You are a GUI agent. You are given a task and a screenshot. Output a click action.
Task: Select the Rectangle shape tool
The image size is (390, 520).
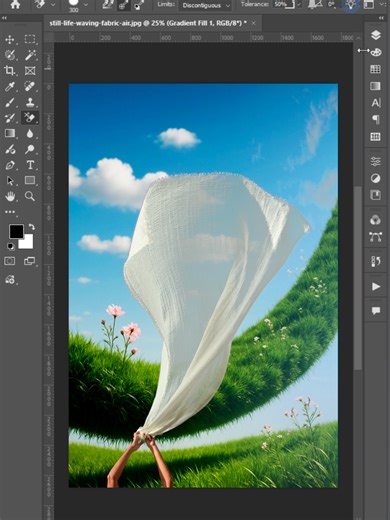[x=30, y=180]
